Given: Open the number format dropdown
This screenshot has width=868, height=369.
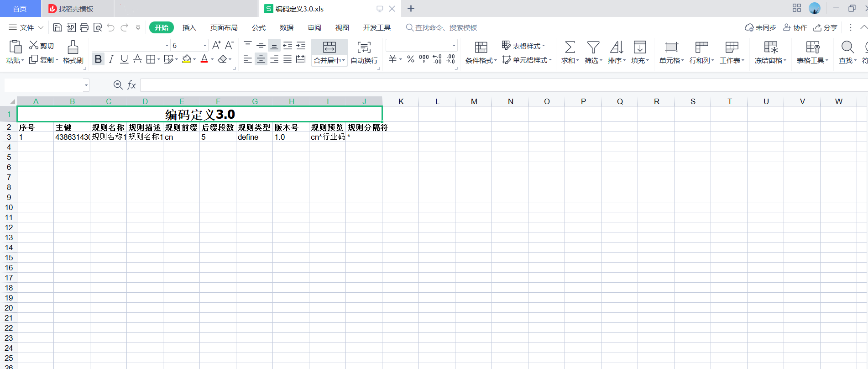Looking at the screenshot, I should (x=454, y=46).
